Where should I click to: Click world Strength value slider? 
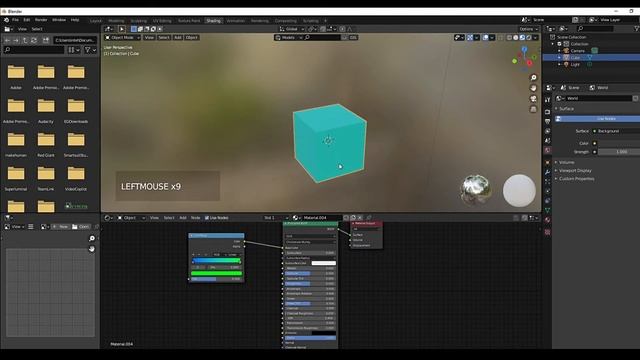click(619, 151)
